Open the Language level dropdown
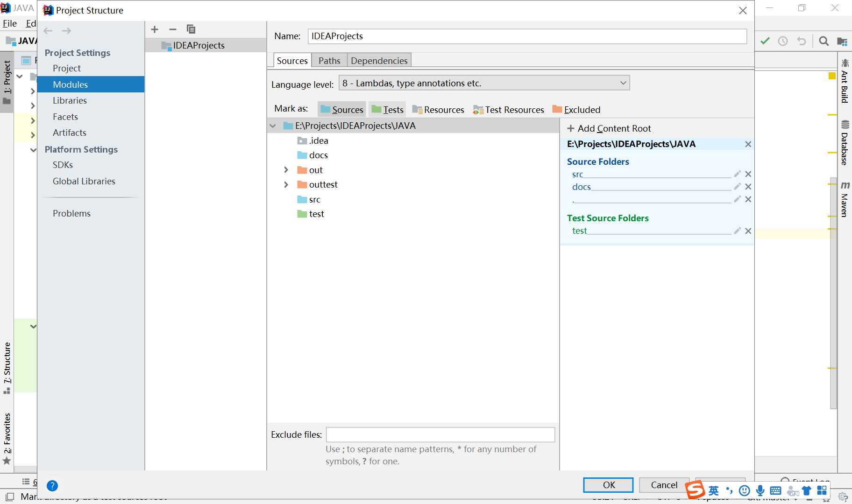The image size is (852, 504). pos(484,83)
